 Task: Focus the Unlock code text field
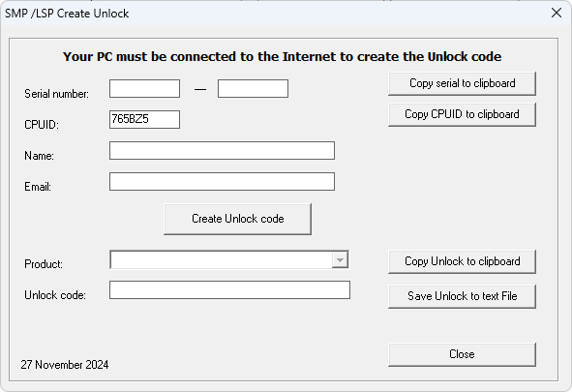[229, 290]
